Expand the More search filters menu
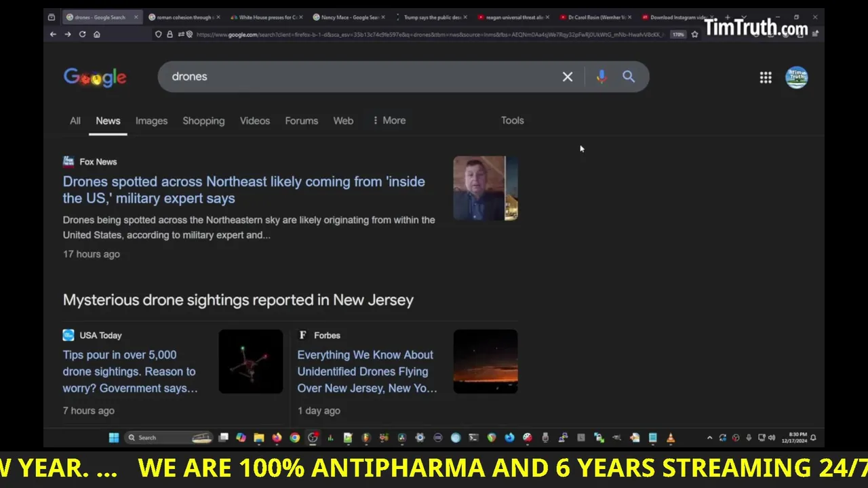 pos(389,121)
